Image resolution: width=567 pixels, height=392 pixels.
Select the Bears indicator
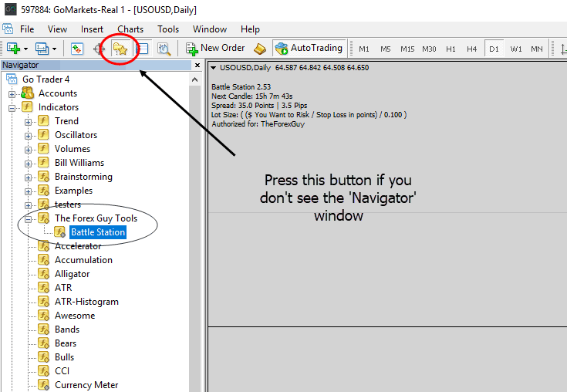[x=66, y=343]
